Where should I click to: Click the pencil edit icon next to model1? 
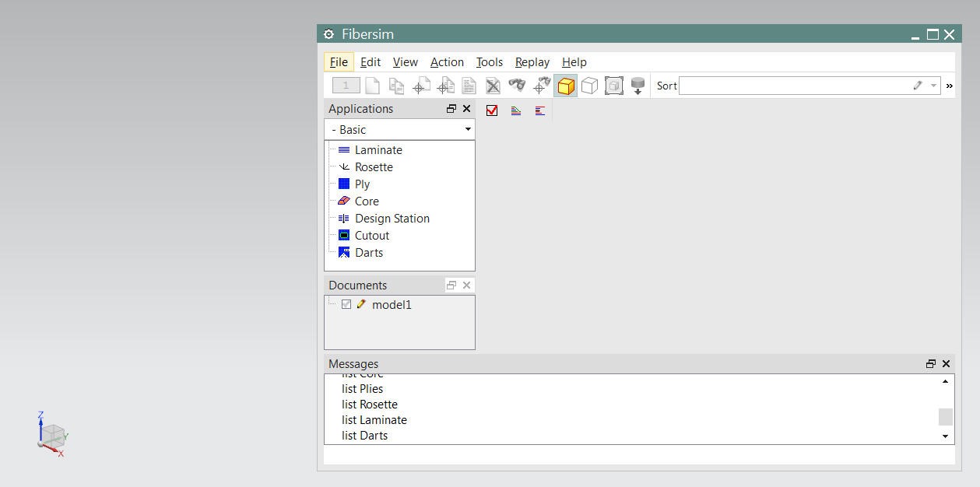[361, 304]
